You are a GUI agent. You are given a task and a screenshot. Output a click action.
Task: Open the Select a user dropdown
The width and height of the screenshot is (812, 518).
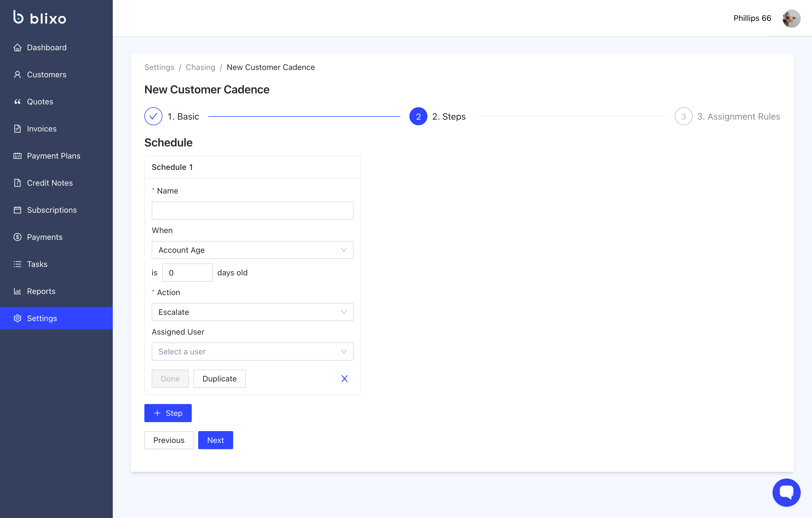[252, 352]
